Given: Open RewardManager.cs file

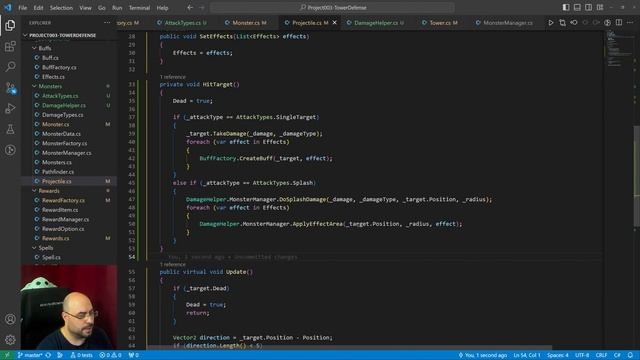Looking at the screenshot, I should pos(65,219).
